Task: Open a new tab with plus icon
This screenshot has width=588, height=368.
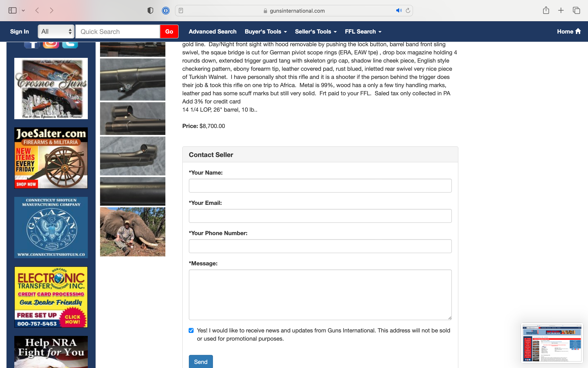Action: (x=561, y=10)
